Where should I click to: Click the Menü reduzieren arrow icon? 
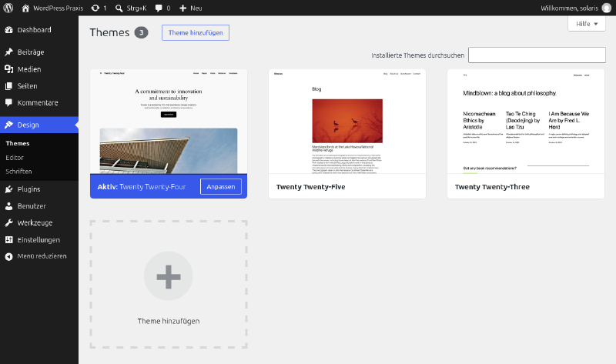click(8, 256)
